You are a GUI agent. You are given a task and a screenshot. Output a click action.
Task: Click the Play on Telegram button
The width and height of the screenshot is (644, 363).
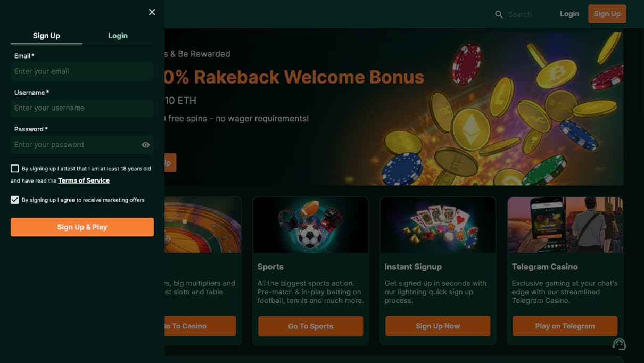tap(565, 326)
